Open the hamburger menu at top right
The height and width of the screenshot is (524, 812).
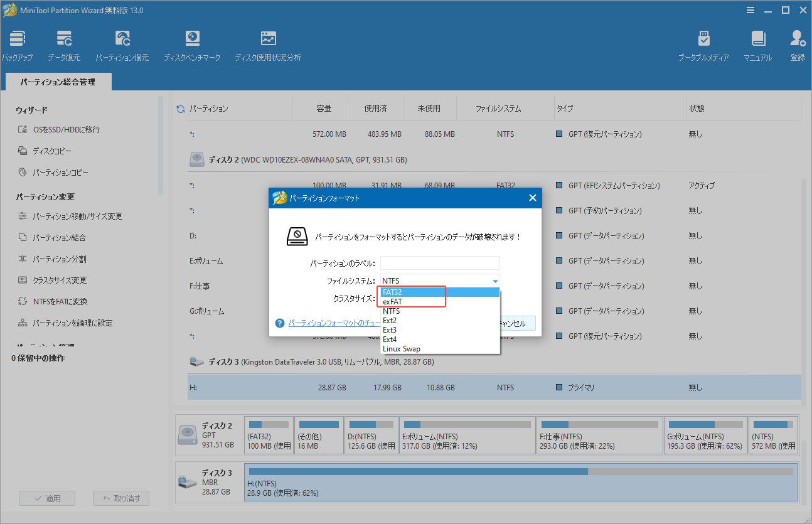(x=751, y=10)
